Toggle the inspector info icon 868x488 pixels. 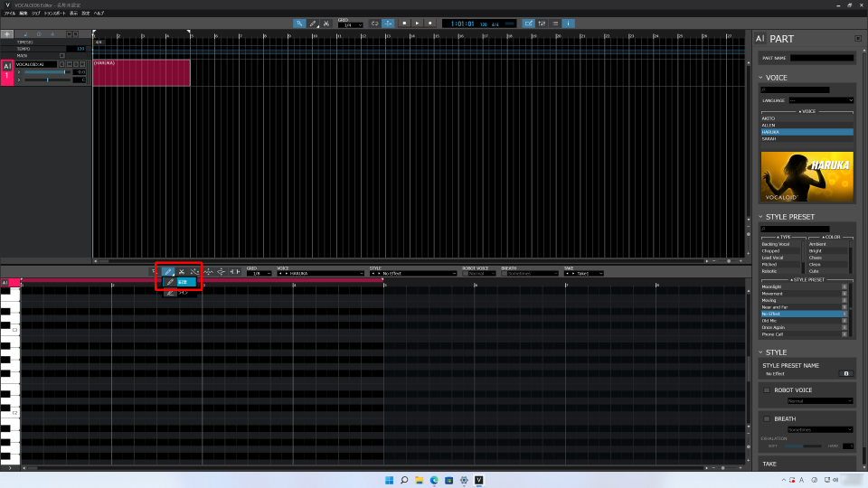point(568,23)
